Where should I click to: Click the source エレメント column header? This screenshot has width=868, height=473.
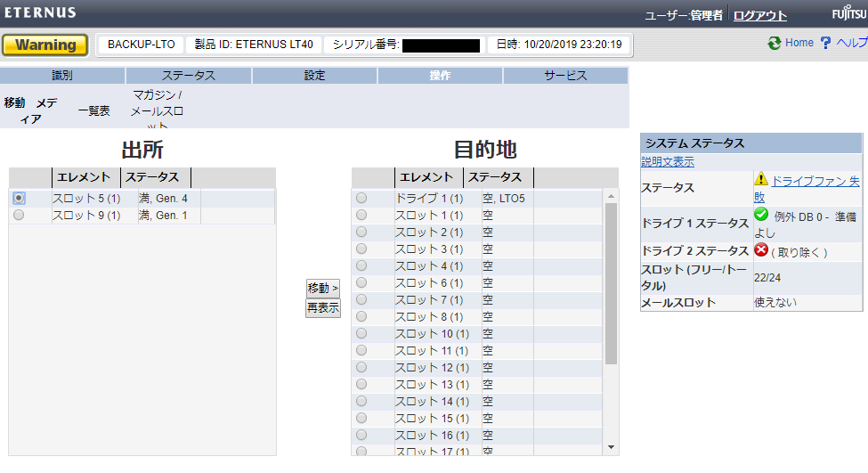(x=85, y=177)
